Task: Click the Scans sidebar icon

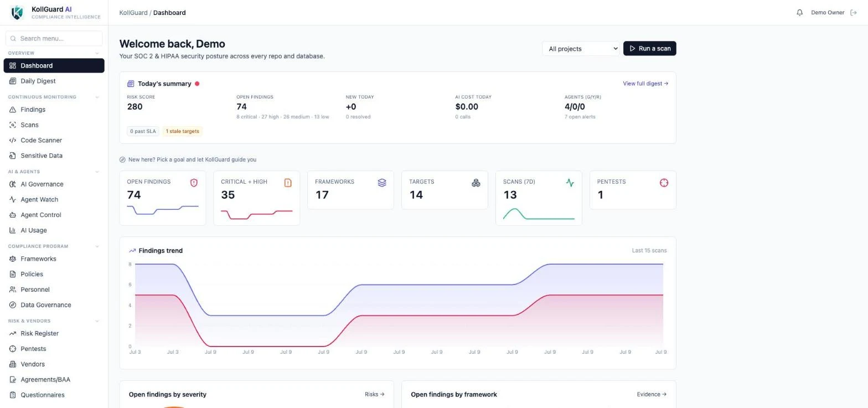Action: (13, 125)
